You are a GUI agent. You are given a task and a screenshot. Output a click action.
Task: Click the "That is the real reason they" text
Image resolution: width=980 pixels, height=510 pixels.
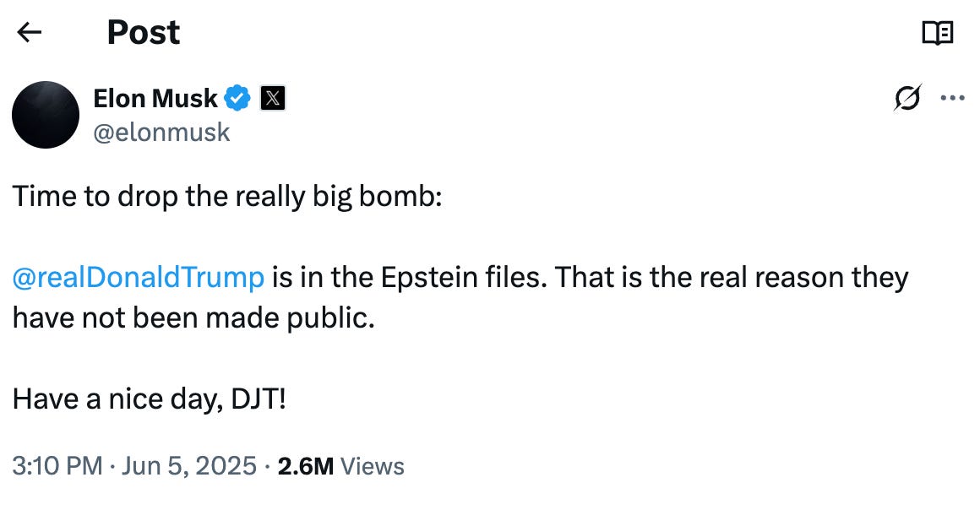click(x=732, y=277)
